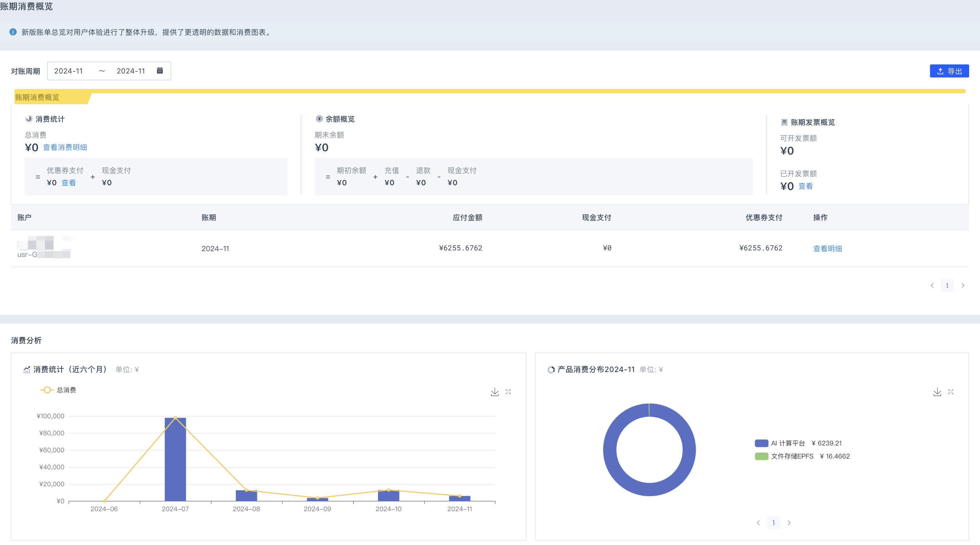The height and width of the screenshot is (545, 980).
Task: Toggle AI 计算平台 legend swatch
Action: tap(761, 443)
